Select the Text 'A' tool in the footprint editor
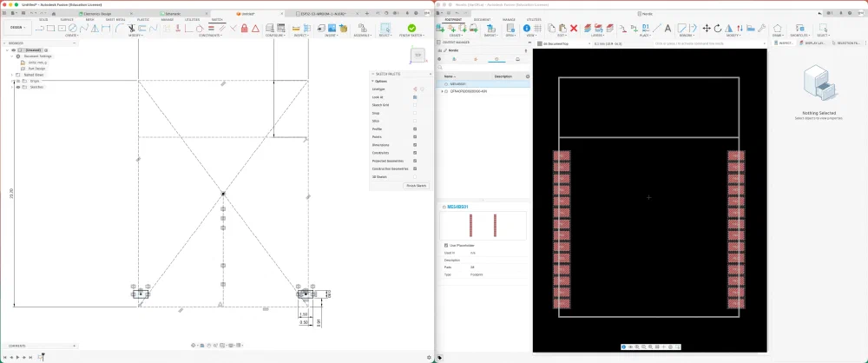 pos(667,28)
